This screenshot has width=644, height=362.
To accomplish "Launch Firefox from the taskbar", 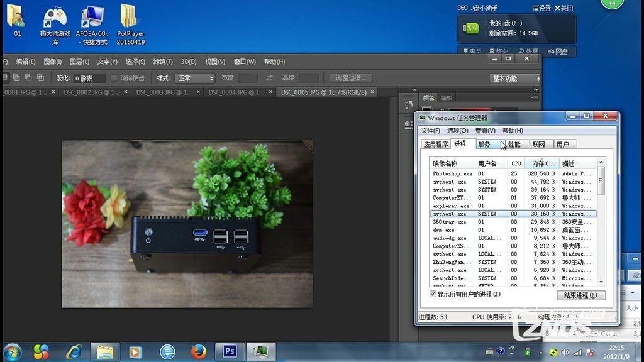I will click(199, 352).
